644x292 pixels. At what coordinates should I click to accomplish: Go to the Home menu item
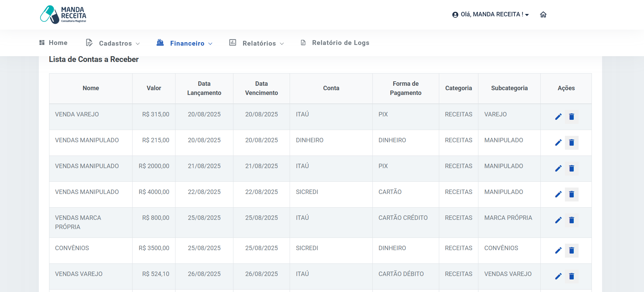click(x=53, y=43)
